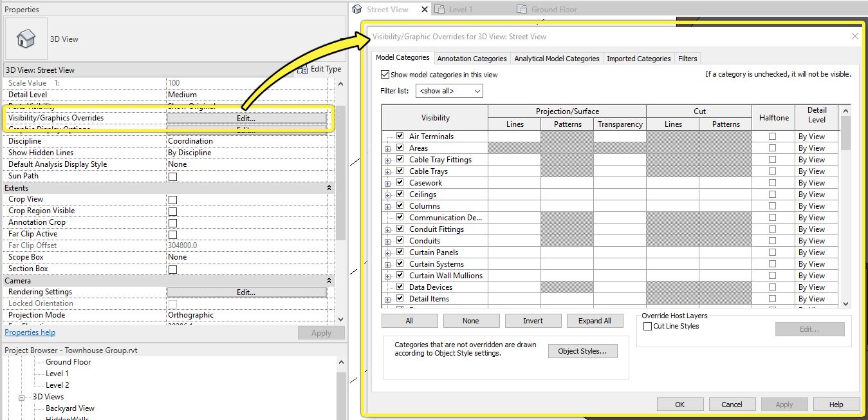Open the Object Styles dialog
868x420 pixels.
click(582, 351)
